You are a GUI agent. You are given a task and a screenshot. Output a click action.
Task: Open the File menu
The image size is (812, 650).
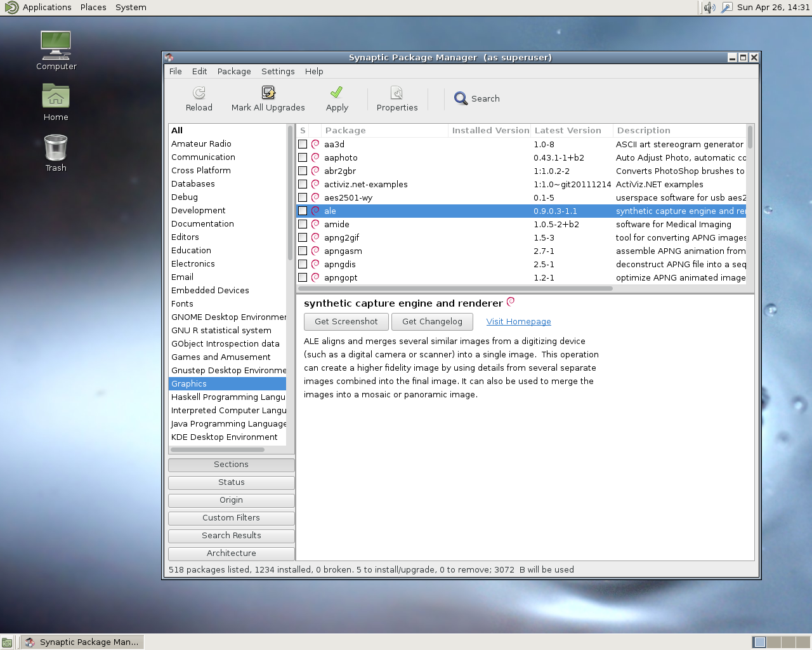pyautogui.click(x=176, y=71)
